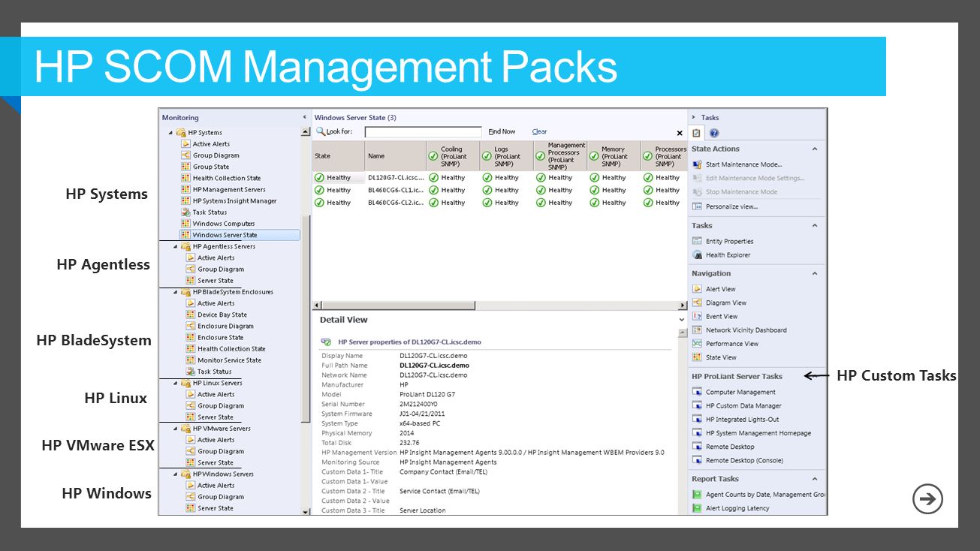
Task: Open Enclosure State view
Action: [x=220, y=337]
